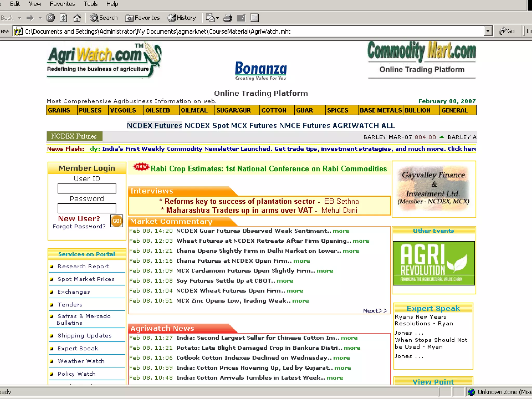Open the Search toolbar button

104,18
